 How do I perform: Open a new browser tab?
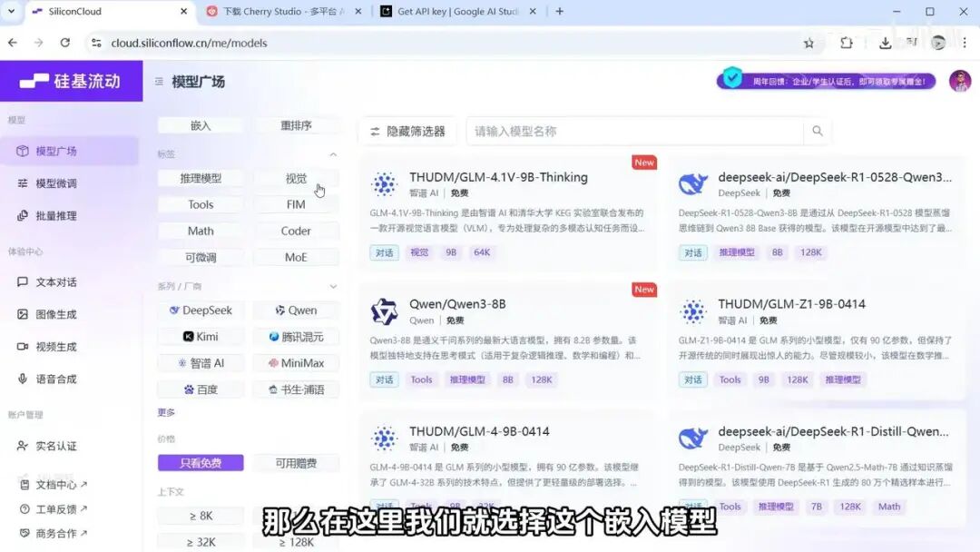tap(559, 11)
